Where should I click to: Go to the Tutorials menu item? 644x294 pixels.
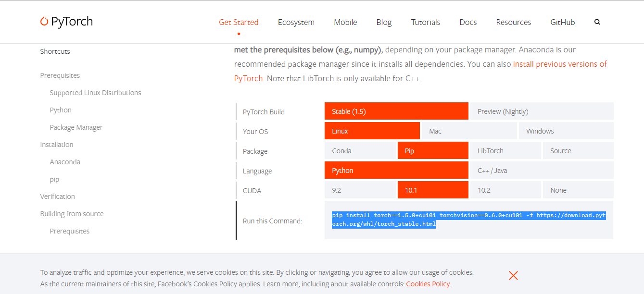(426, 22)
